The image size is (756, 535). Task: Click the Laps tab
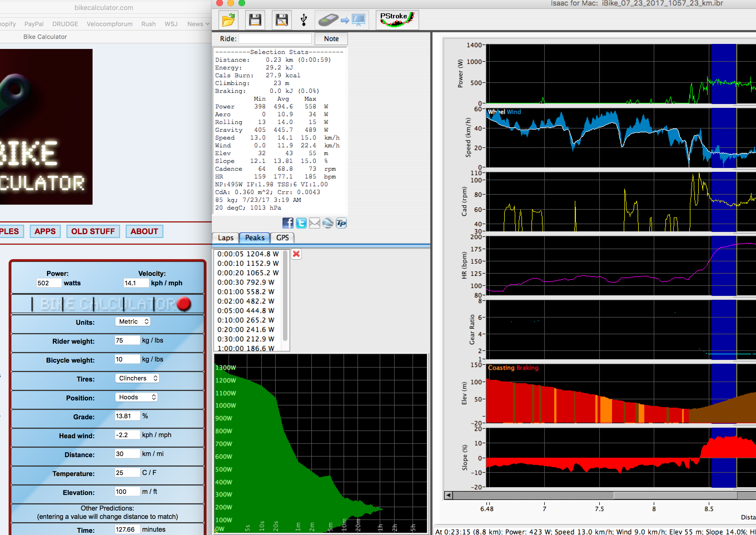click(225, 237)
